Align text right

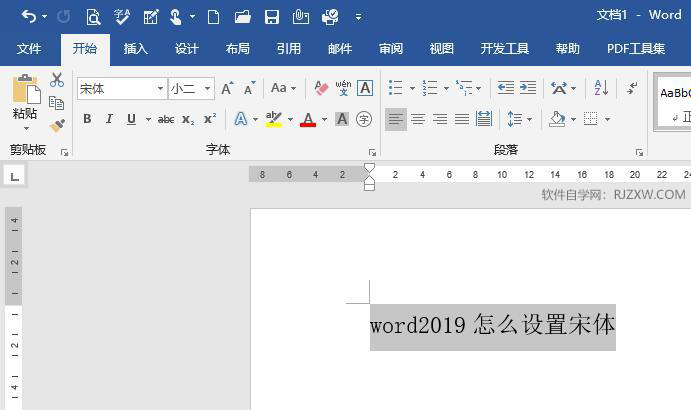pyautogui.click(x=440, y=119)
